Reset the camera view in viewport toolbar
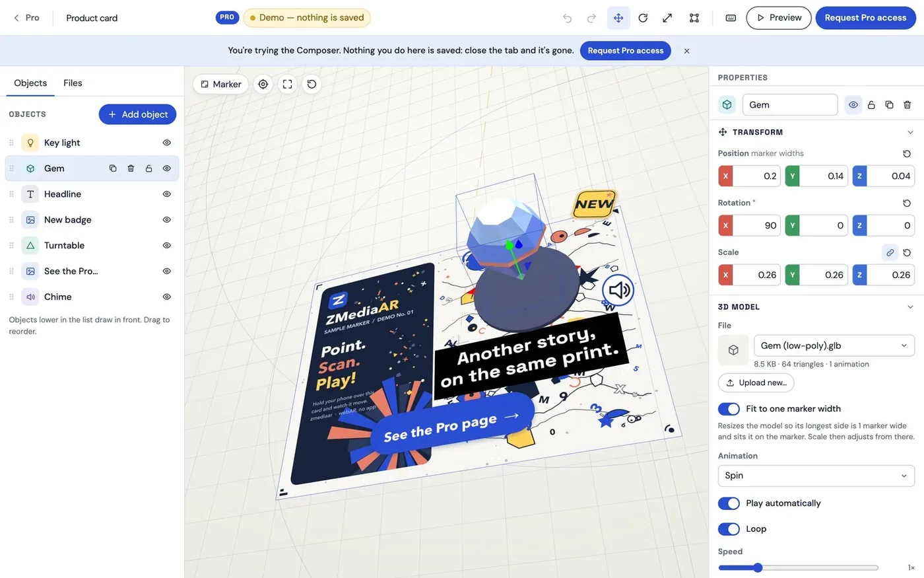This screenshot has width=924, height=578. (x=312, y=84)
